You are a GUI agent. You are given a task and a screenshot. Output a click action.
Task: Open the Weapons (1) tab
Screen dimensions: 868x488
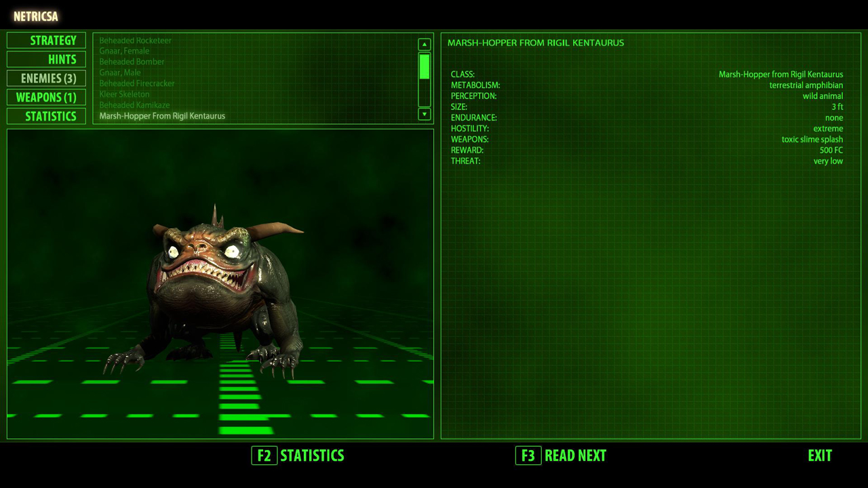coord(46,98)
